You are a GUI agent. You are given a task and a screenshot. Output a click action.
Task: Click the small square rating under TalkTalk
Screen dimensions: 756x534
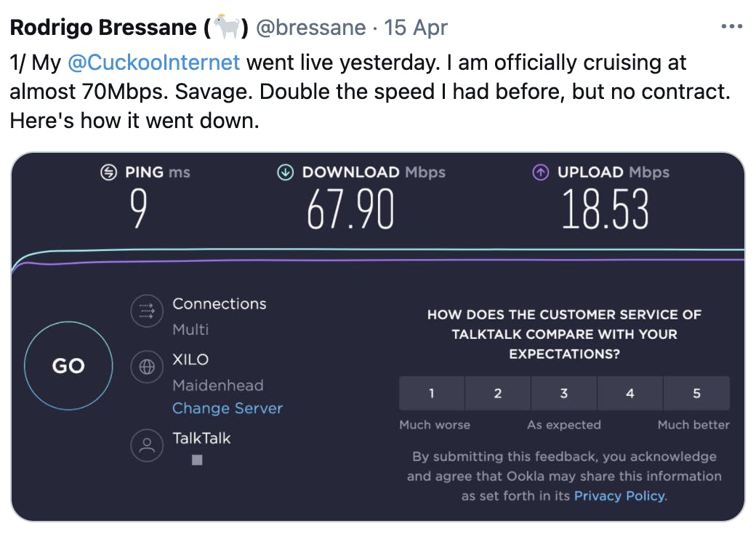click(x=197, y=461)
